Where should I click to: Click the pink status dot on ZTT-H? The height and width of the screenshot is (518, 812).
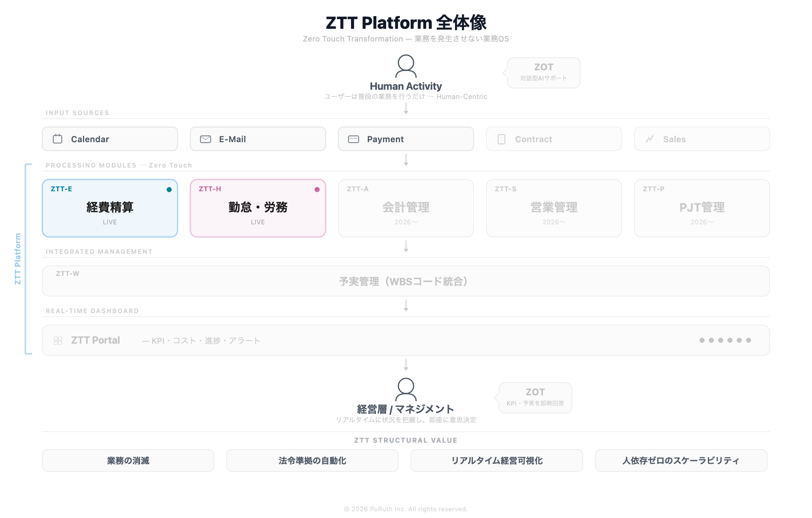click(x=317, y=190)
